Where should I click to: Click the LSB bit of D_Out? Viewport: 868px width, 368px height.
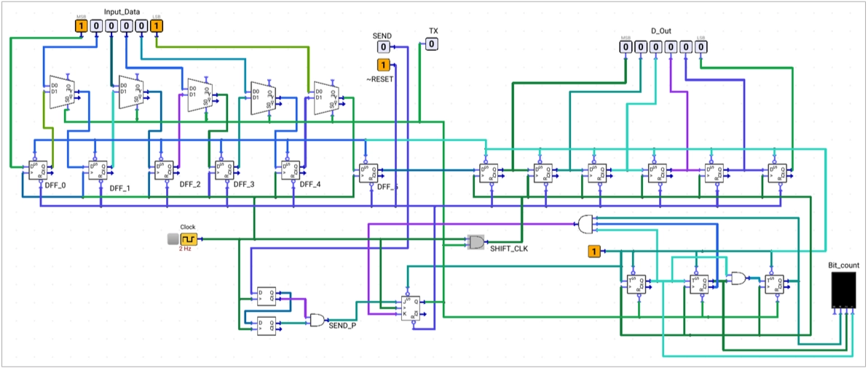point(701,47)
